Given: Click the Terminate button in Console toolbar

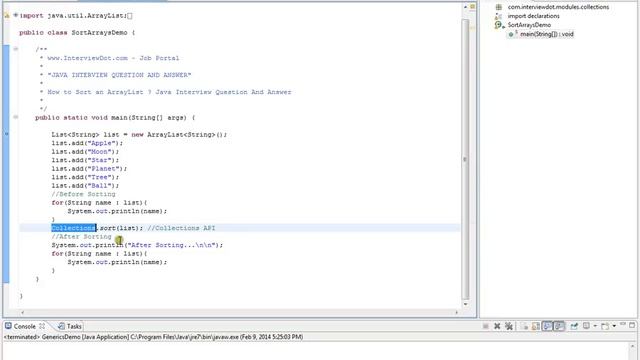Looking at the screenshot, I should tap(485, 326).
